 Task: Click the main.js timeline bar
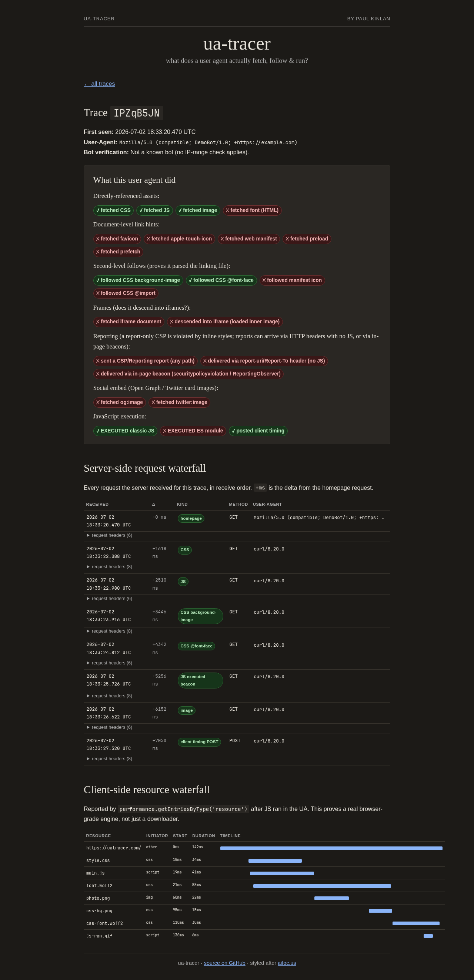[x=282, y=873]
